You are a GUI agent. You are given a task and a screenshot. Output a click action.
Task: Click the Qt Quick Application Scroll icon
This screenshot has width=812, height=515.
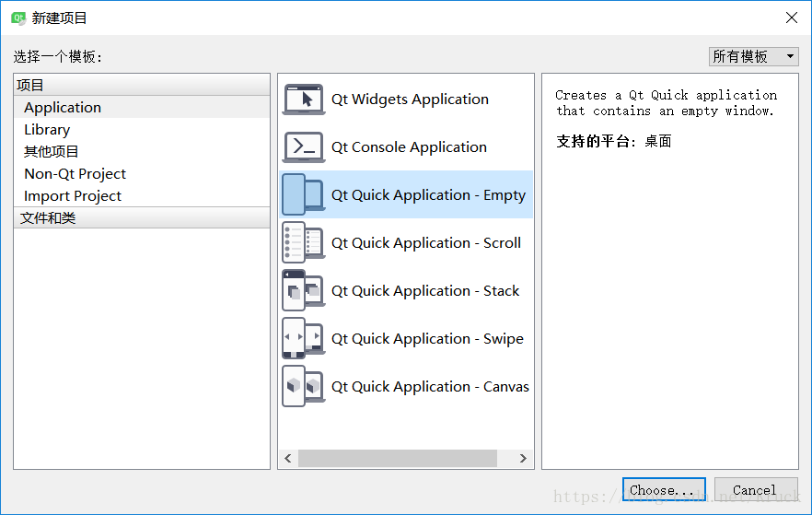click(x=304, y=242)
